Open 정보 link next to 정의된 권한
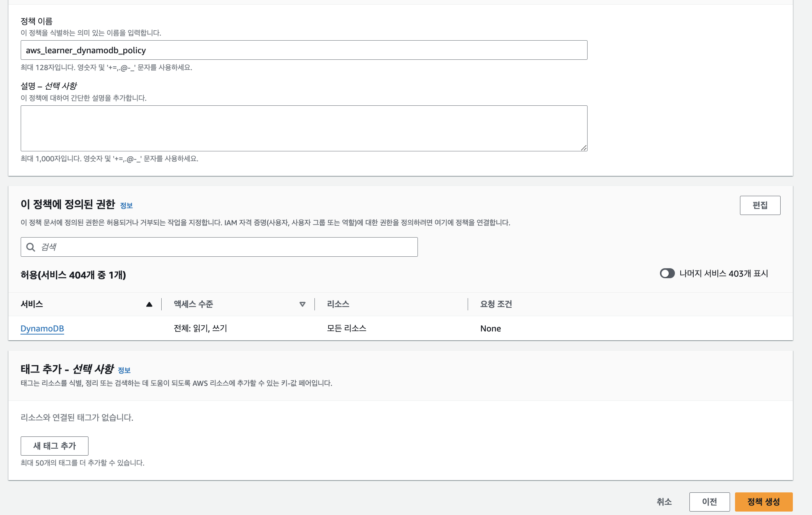 tap(126, 206)
